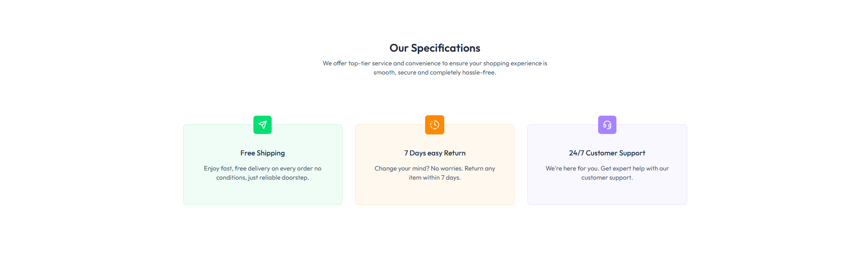
Task: Click empty space inside the green shipping card
Action: (x=263, y=194)
